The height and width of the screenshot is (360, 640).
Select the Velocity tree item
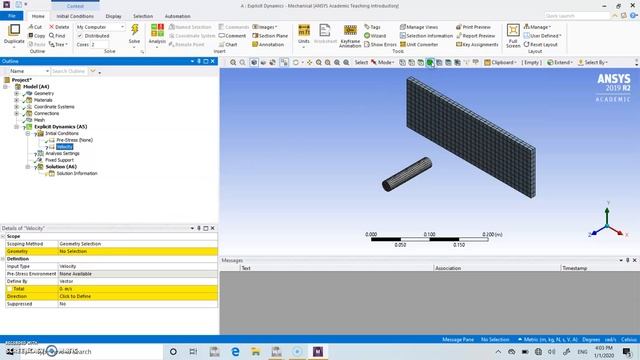(64, 147)
